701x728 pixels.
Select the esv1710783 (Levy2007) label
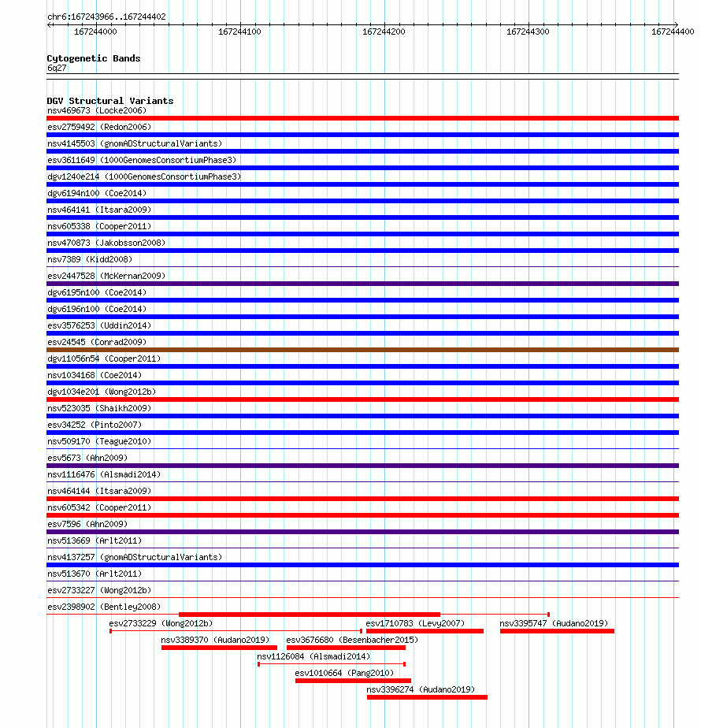click(415, 623)
